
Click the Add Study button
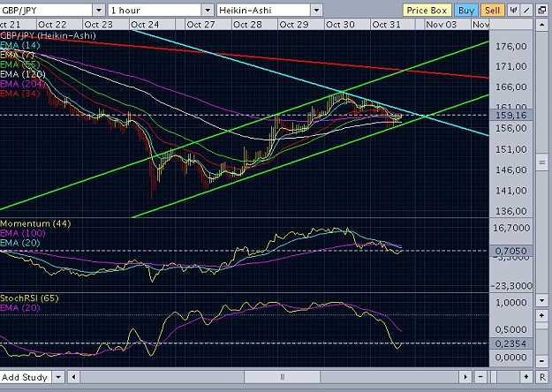tap(26, 377)
